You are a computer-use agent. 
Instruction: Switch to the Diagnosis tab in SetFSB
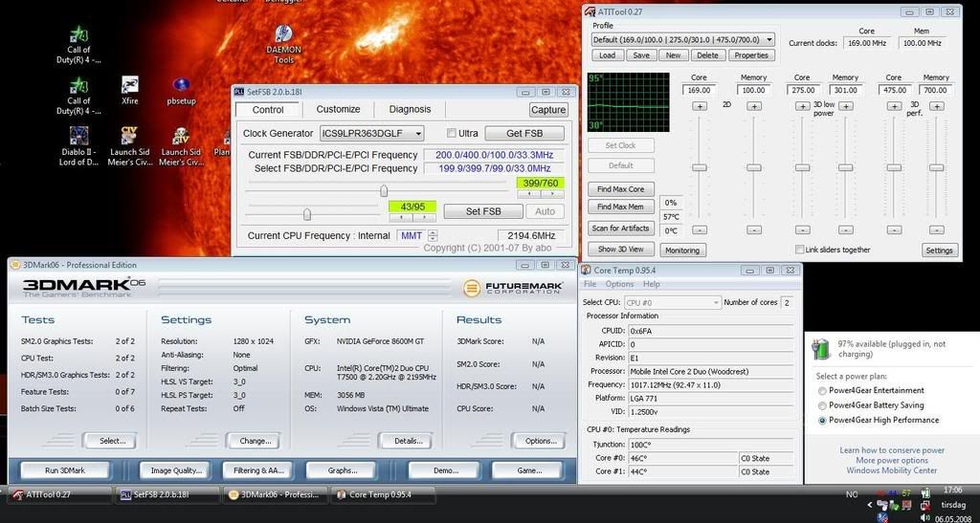410,109
